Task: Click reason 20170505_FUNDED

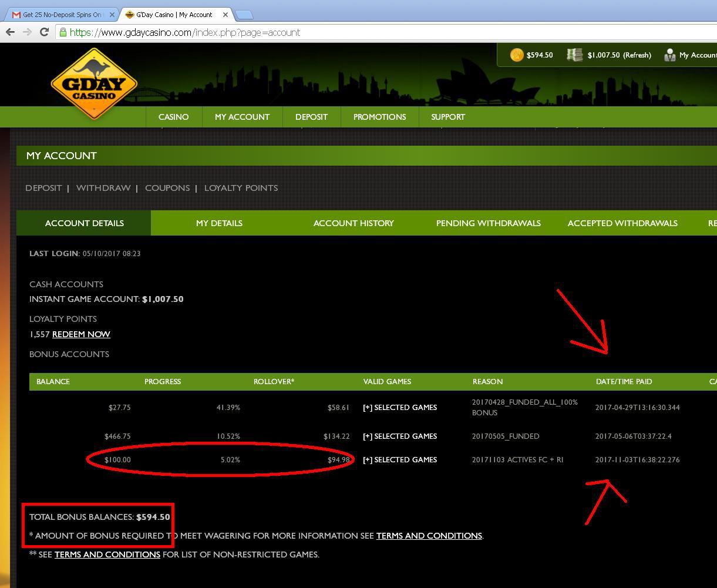Action: (x=506, y=436)
